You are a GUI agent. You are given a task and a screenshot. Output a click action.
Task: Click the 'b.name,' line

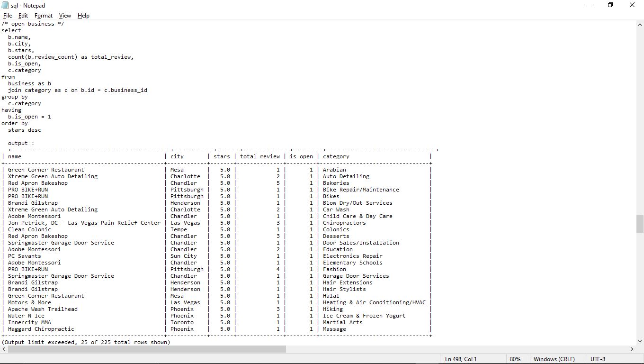point(19,37)
